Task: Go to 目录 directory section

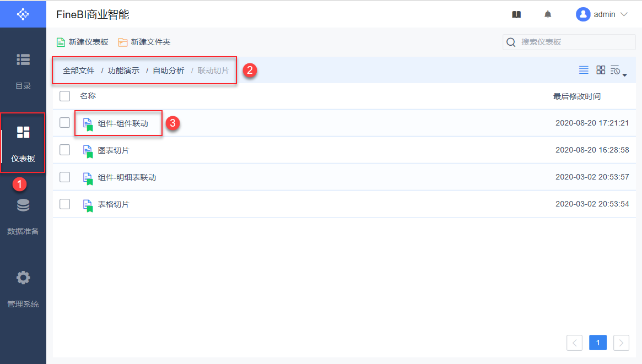Action: (23, 70)
